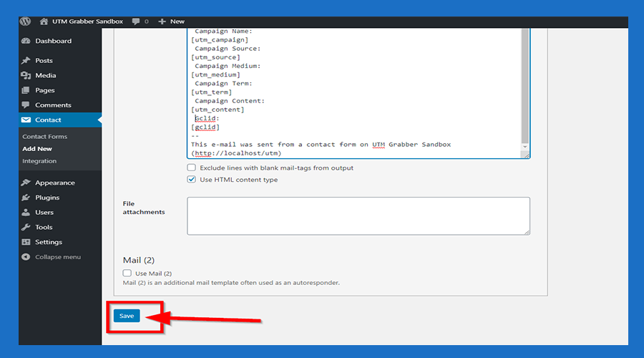Click the Tools wrench icon

coord(26,228)
